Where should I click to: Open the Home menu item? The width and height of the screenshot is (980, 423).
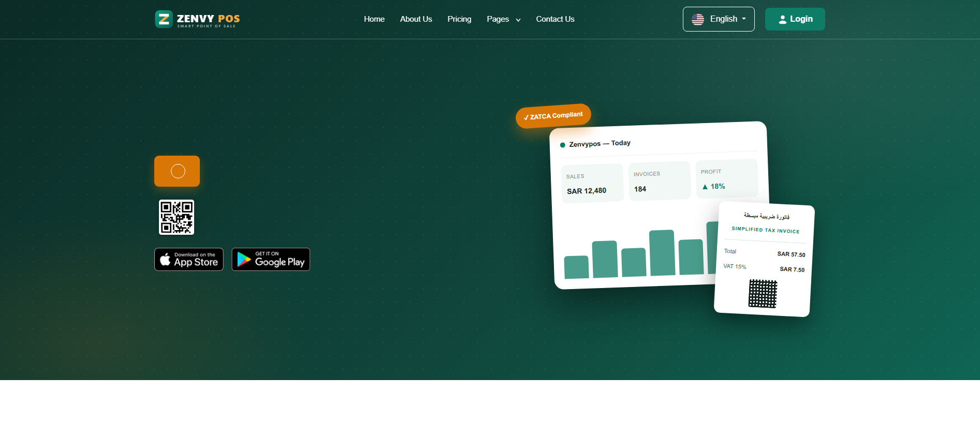(x=374, y=19)
